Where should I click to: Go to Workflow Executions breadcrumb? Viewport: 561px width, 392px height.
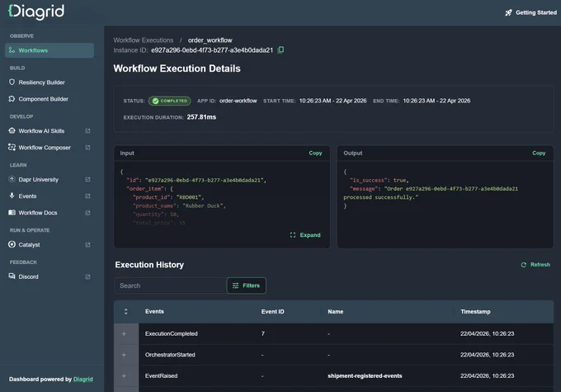143,40
